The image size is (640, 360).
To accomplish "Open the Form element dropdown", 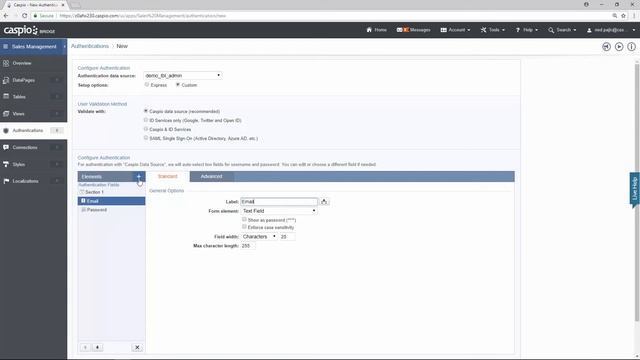I will 279,211.
